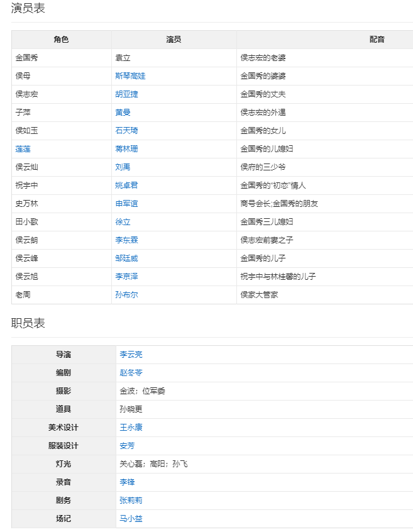413x532 pixels.
Task: Open actor link 姚卓君
Action: click(x=126, y=186)
